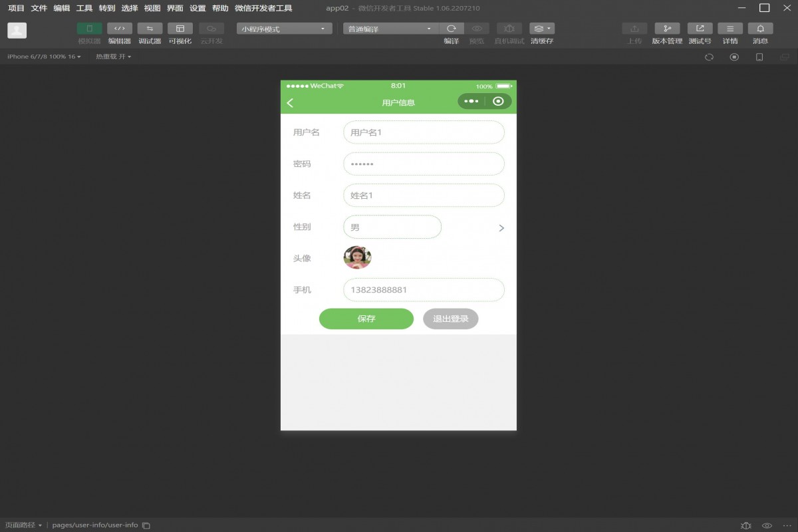
Task: Click the compile refresh icon
Action: click(x=452, y=29)
